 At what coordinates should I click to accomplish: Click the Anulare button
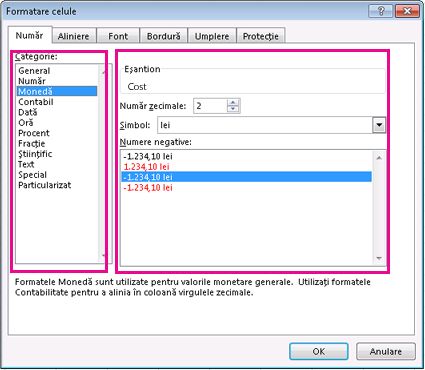pyautogui.click(x=386, y=351)
